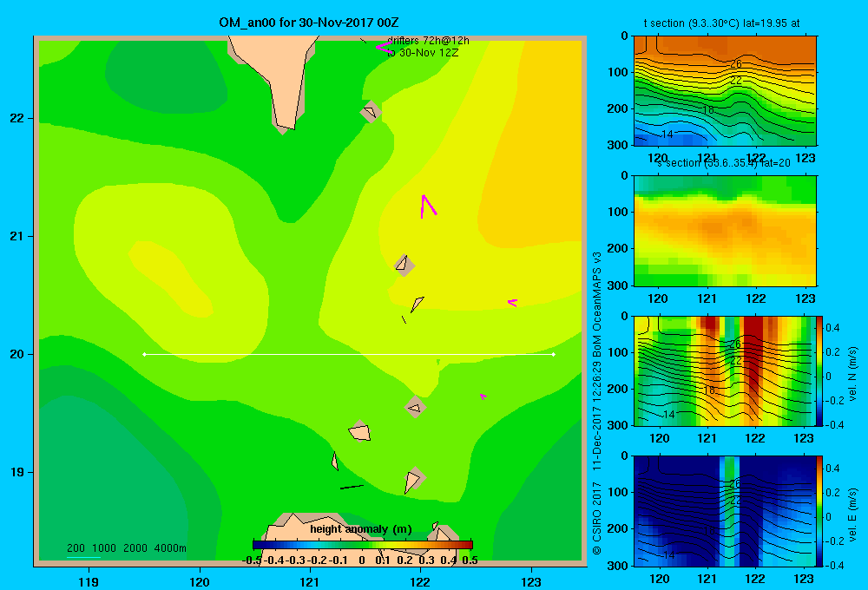Click the island near 22N 121.5E
The image size is (868, 590).
click(371, 111)
